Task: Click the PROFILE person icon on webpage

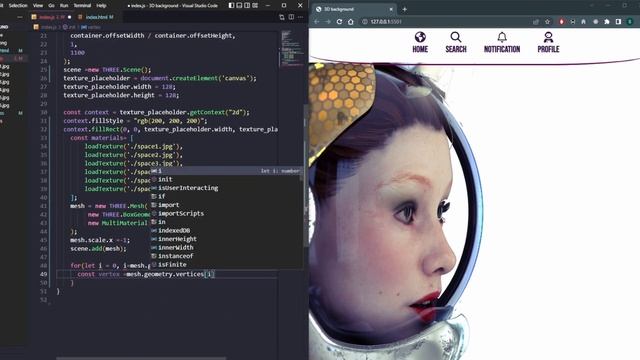Action: [548, 37]
